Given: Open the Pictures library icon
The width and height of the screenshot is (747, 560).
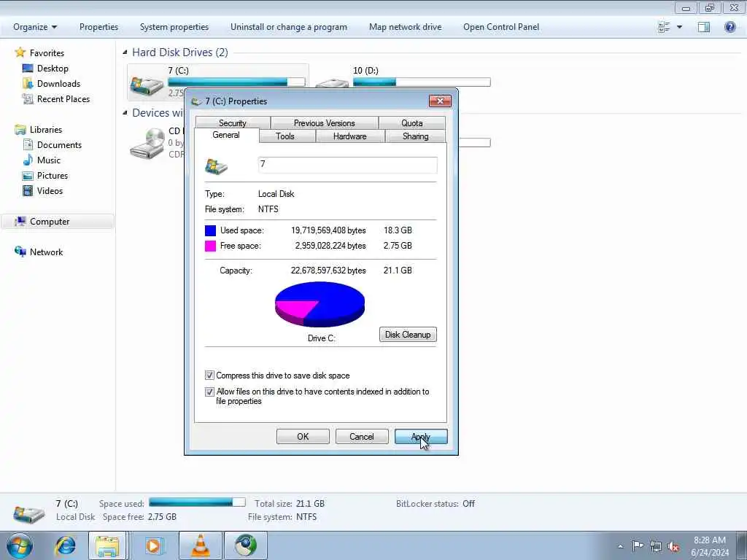Looking at the screenshot, I should 28,175.
